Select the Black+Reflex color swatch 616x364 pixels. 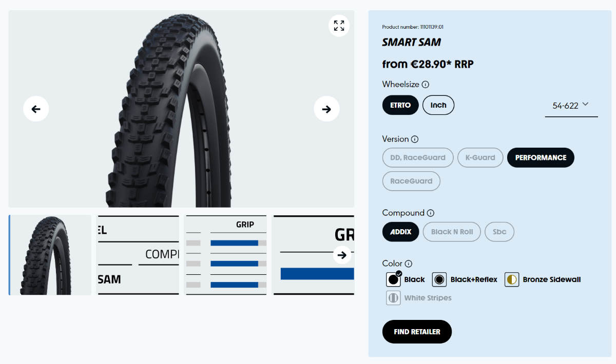tap(439, 279)
